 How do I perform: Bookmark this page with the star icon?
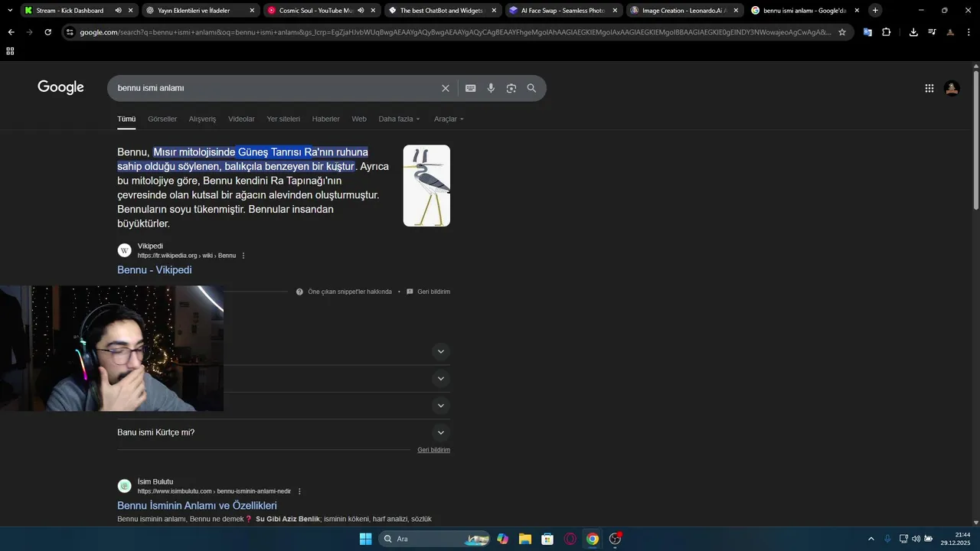842,32
